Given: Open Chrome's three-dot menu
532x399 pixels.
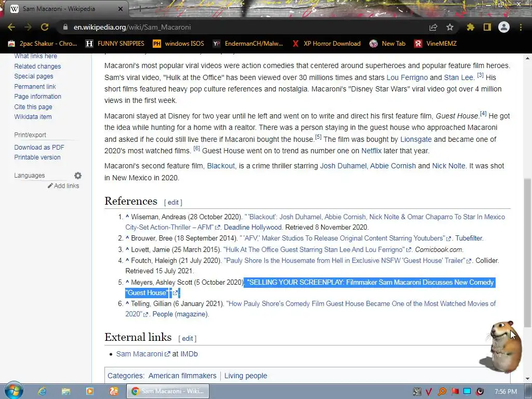Looking at the screenshot, I should click(521, 27).
